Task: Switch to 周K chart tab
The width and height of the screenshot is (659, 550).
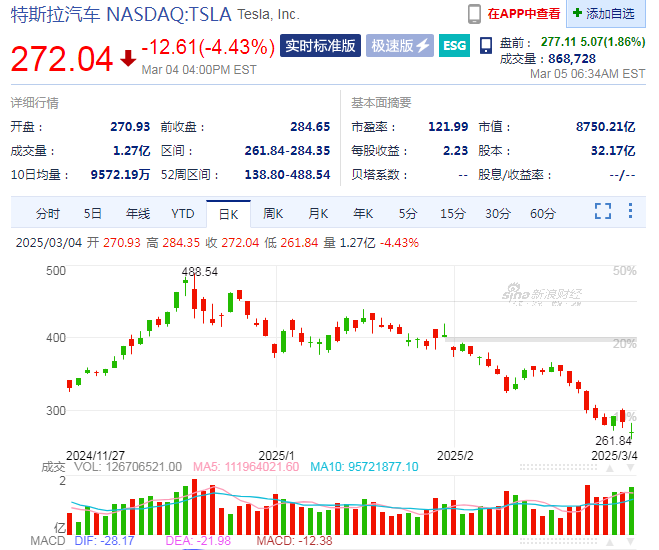Action: [273, 213]
